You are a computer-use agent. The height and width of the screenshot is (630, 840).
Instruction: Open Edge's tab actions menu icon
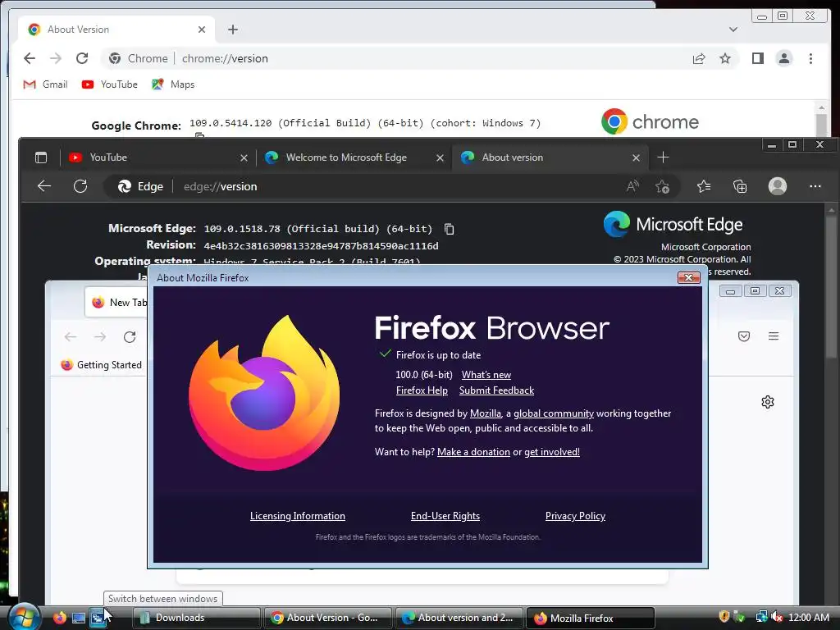point(41,157)
